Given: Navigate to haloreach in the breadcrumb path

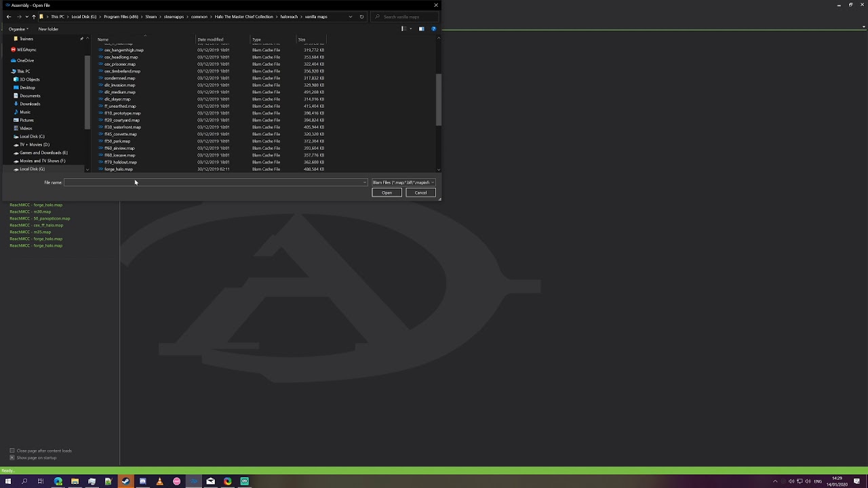Looking at the screenshot, I should 290,16.
